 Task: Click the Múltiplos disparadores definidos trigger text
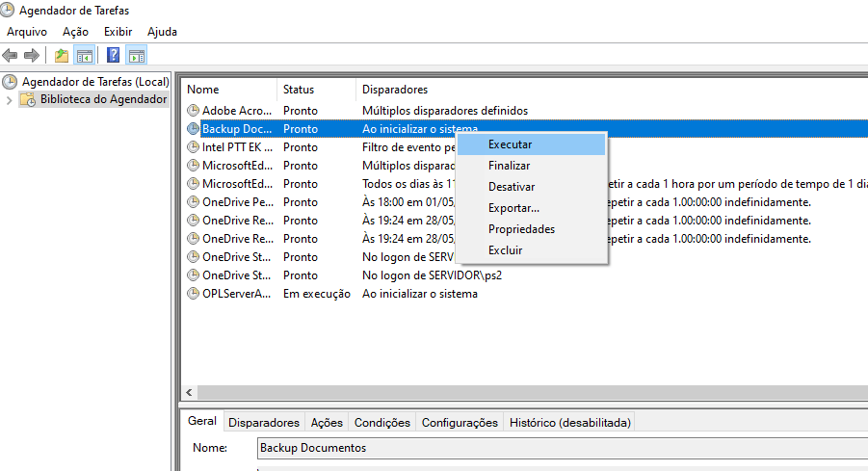[445, 111]
